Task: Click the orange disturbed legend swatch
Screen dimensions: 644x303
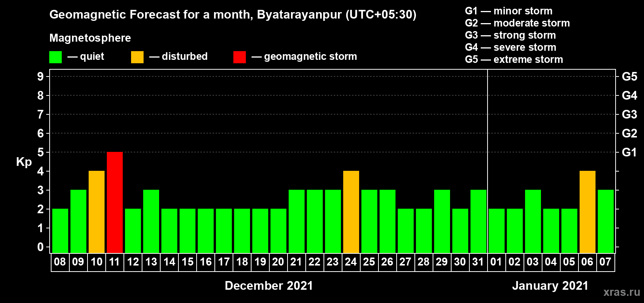Action: point(137,57)
